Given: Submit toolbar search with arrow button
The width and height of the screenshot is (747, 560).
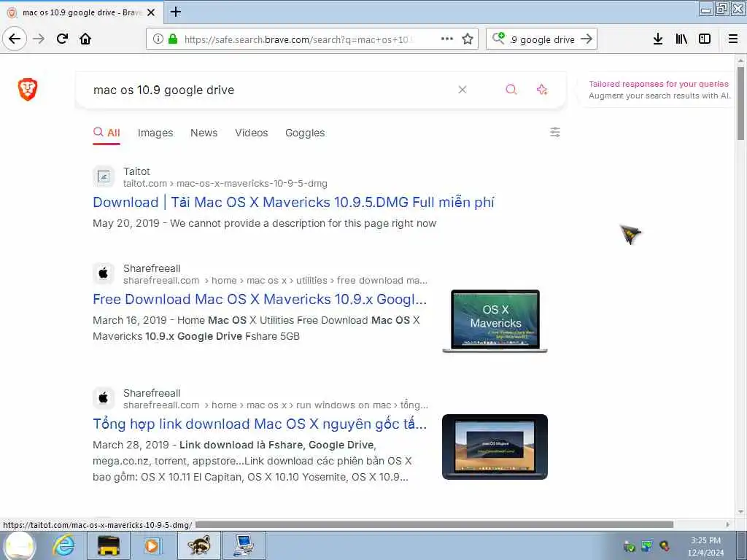Looking at the screenshot, I should click(x=587, y=39).
